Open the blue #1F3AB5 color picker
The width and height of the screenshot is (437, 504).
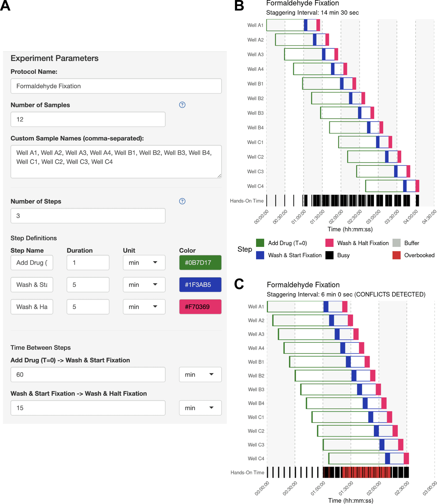[x=200, y=285]
